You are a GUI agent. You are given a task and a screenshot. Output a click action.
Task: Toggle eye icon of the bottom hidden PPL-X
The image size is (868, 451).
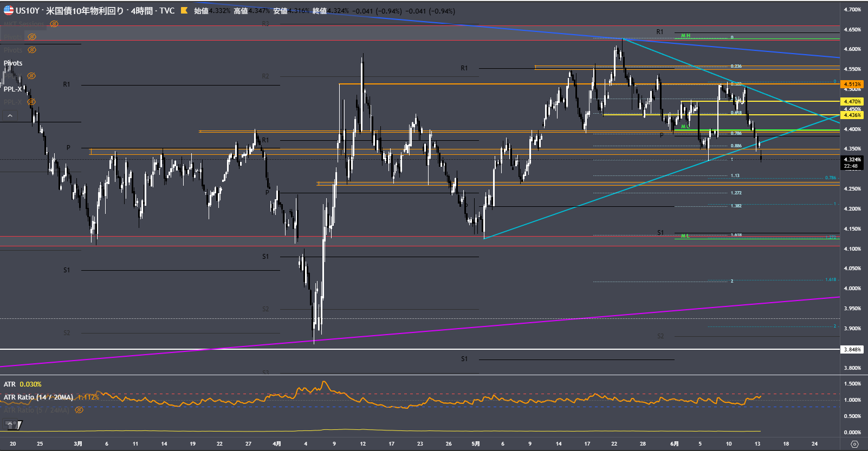[31, 102]
